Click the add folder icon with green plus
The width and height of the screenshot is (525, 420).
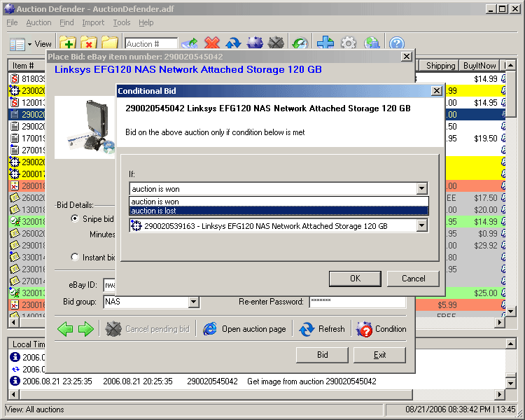click(x=68, y=43)
